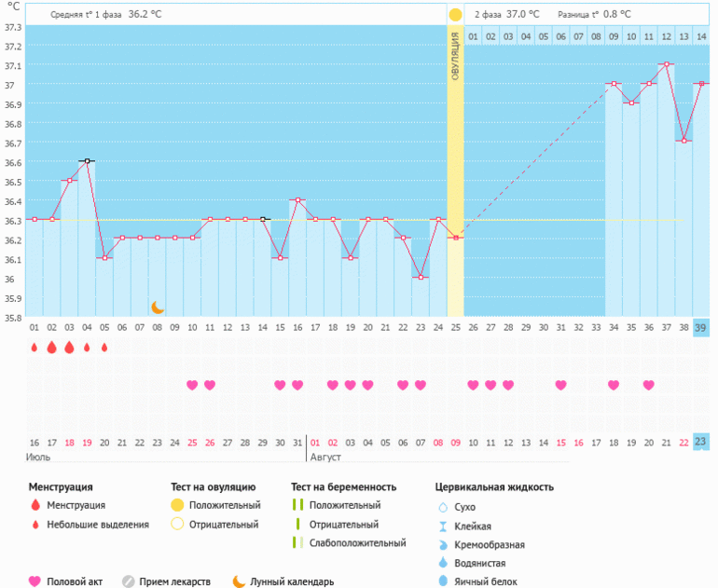Click the moon icon on cycle day 08
Image resolution: width=718 pixels, height=588 pixels.
tap(158, 308)
